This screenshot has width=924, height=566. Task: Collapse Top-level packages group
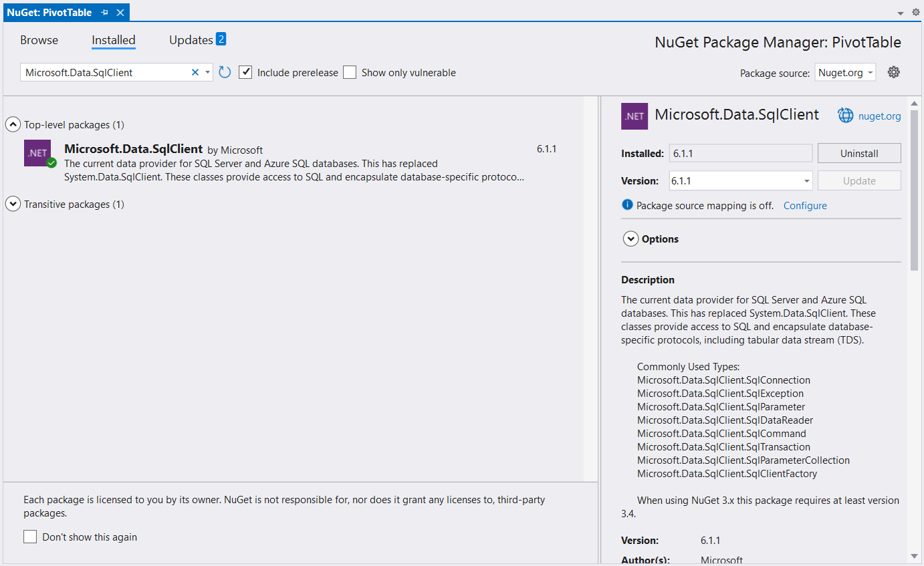pyautogui.click(x=13, y=124)
